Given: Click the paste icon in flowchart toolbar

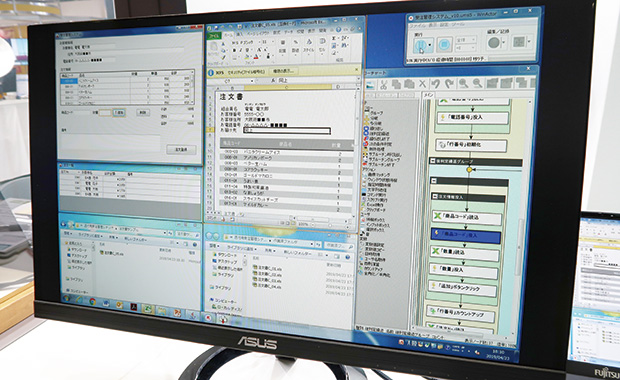Looking at the screenshot, I should click(x=409, y=84).
